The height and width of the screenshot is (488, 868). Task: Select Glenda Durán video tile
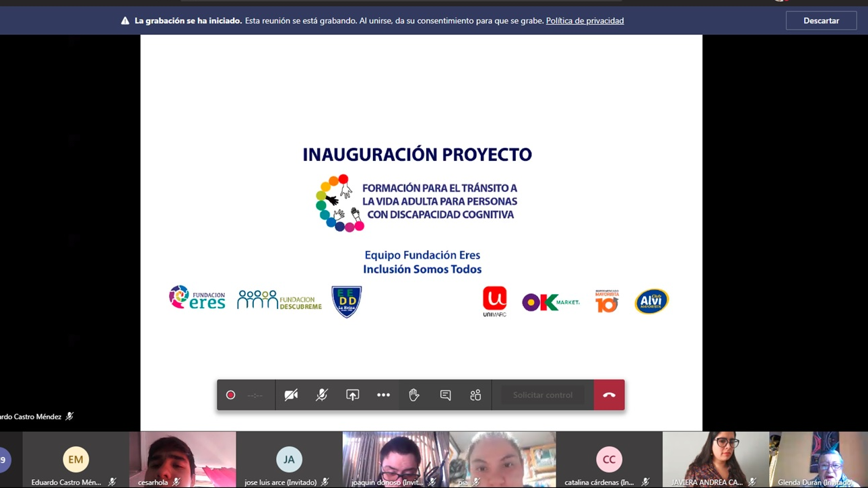[x=818, y=460]
